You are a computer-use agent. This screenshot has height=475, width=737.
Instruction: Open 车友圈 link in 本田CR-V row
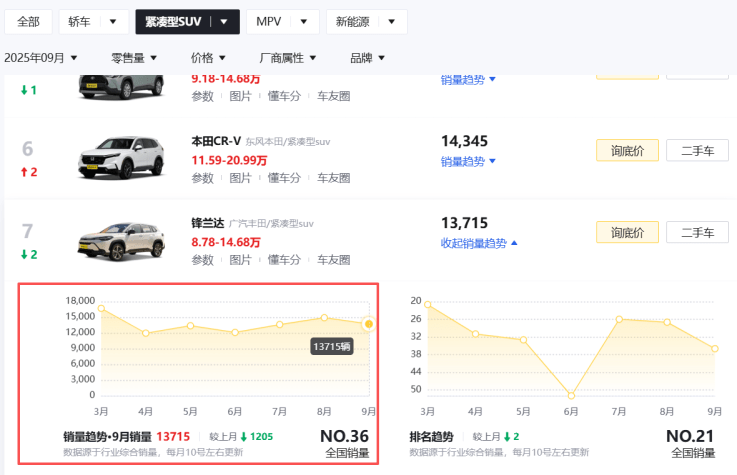pos(333,178)
